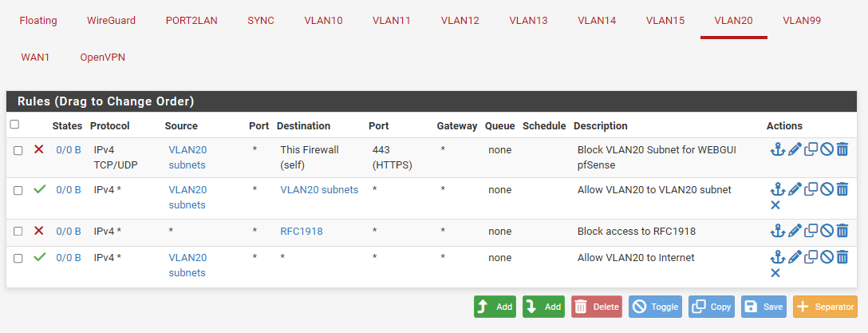Image resolution: width=868 pixels, height=333 pixels.
Task: Delete the Allow VLAN20 to Internet rule
Action: (842, 257)
